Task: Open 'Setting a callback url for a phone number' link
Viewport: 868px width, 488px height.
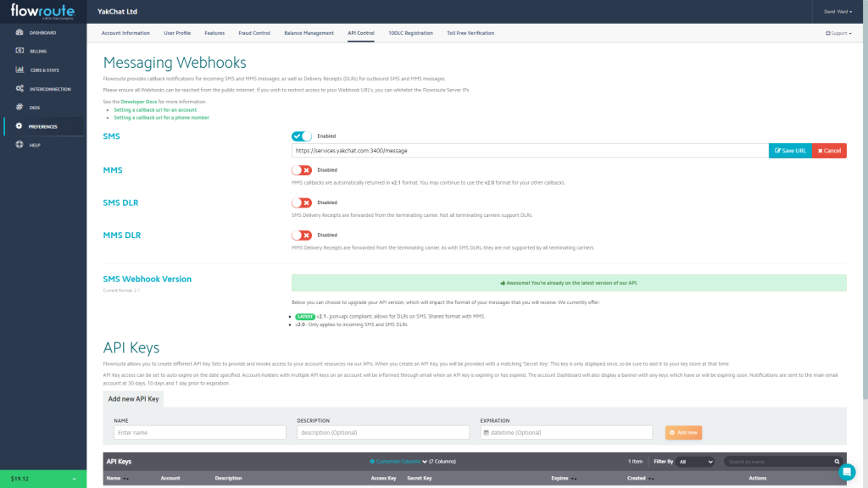Action: pyautogui.click(x=161, y=117)
